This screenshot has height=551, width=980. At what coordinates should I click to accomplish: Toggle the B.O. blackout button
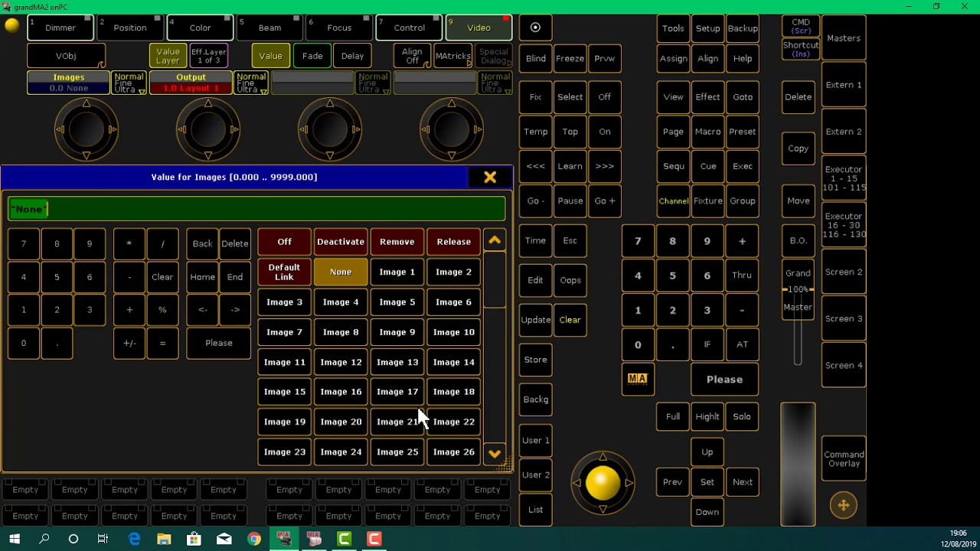pyautogui.click(x=799, y=240)
